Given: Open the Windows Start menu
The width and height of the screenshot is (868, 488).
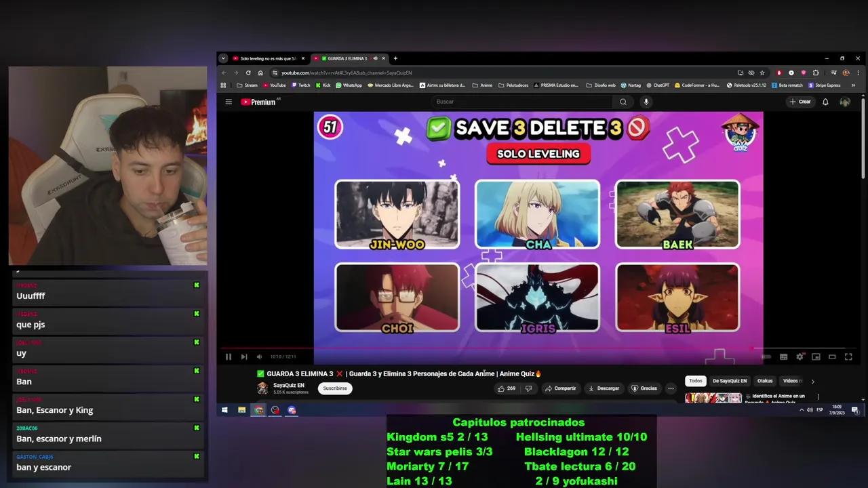Looking at the screenshot, I should pyautogui.click(x=224, y=410).
